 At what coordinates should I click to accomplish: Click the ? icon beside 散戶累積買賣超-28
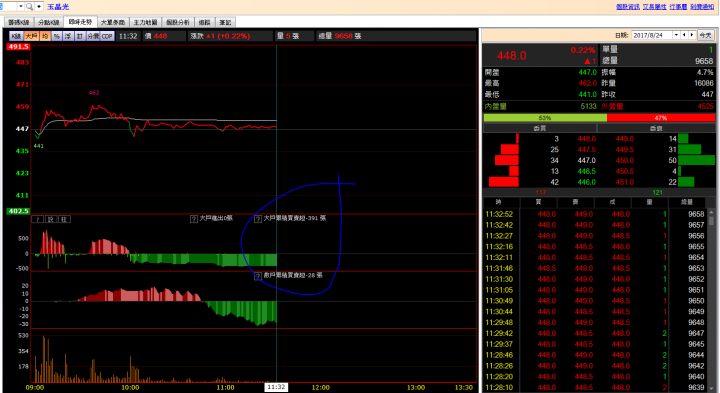(258, 276)
